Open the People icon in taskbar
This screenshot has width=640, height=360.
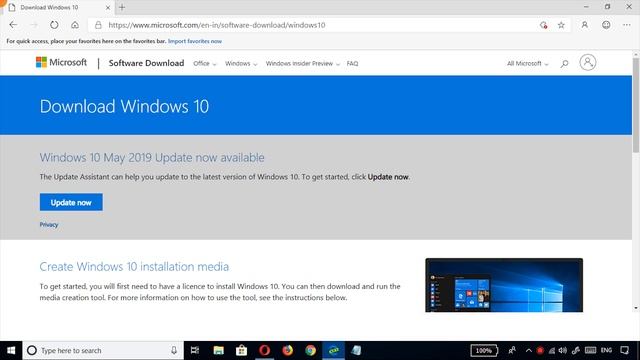click(511, 350)
